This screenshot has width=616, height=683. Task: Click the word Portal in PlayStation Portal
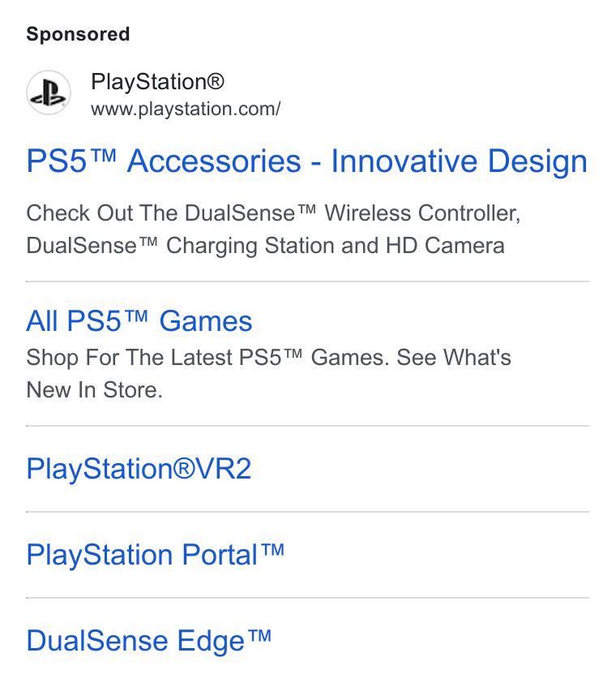[220, 555]
